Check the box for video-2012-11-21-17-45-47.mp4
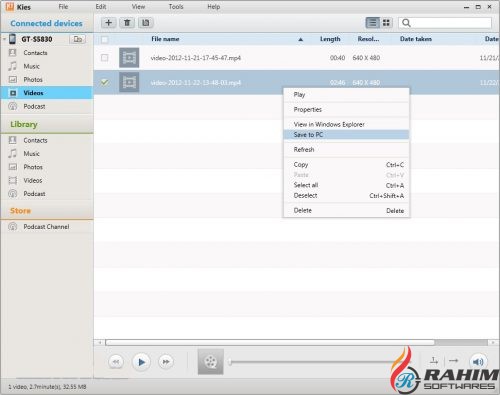Viewport: 500px width, 395px height. coord(105,58)
